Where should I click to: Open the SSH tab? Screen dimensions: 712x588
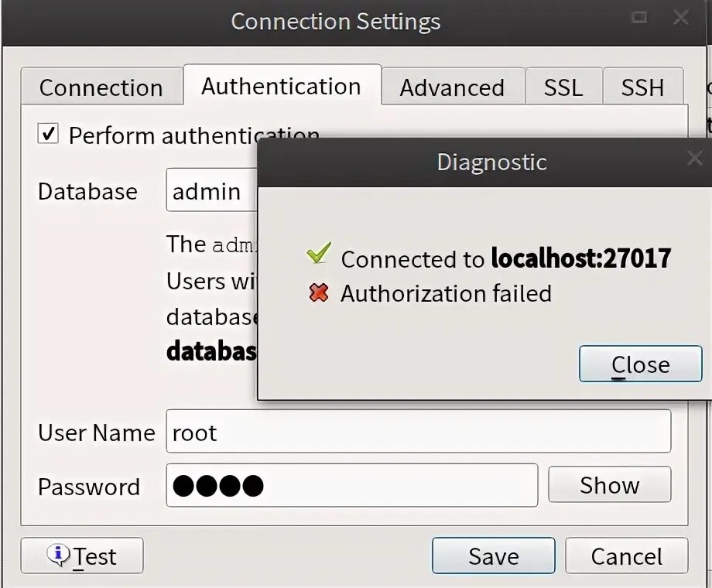[642, 87]
